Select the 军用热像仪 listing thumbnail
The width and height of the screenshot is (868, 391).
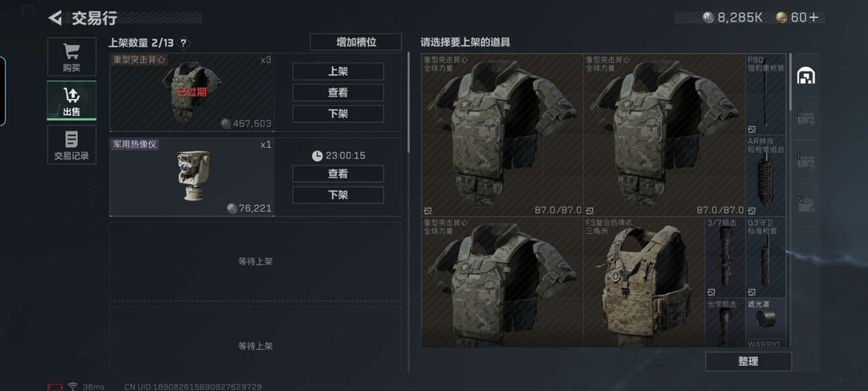(192, 177)
